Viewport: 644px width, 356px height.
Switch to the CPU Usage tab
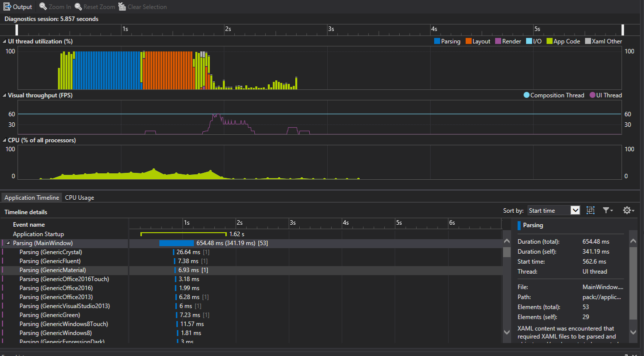(79, 198)
